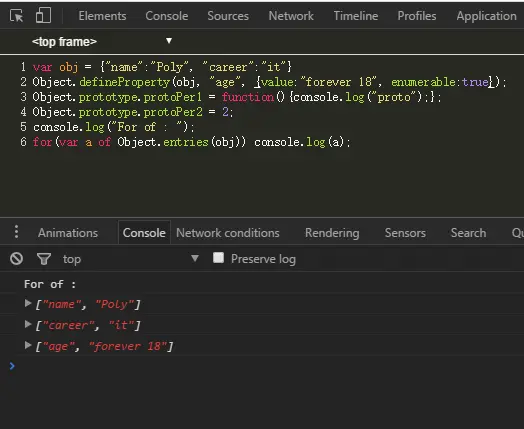
Task: Switch to the Elements tab
Action: click(102, 16)
